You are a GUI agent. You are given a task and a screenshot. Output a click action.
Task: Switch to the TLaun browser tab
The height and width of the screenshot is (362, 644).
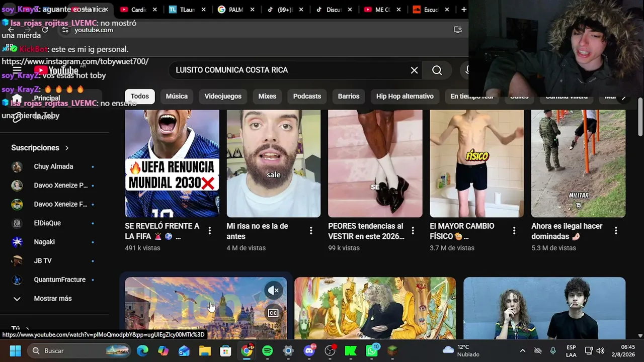(x=186, y=10)
